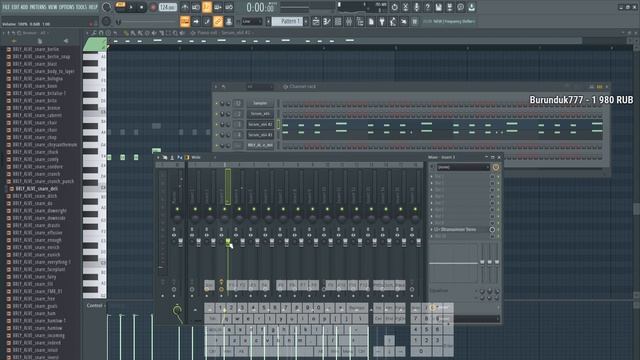Toggle the auto-scroll arrow icon
Image resolution: width=640 pixels, height=360 pixels.
196,21
